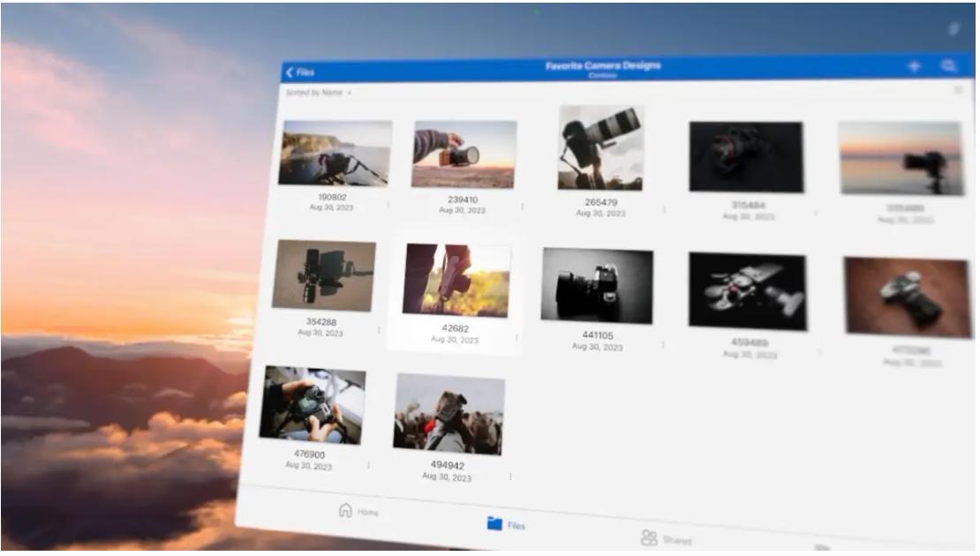Open more options for file 42682

click(x=516, y=337)
